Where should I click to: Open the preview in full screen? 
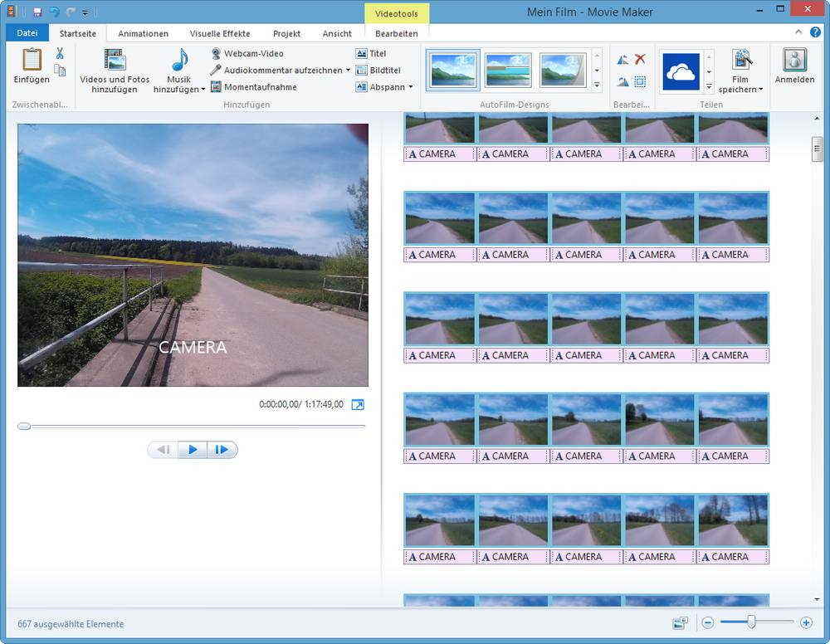(358, 404)
